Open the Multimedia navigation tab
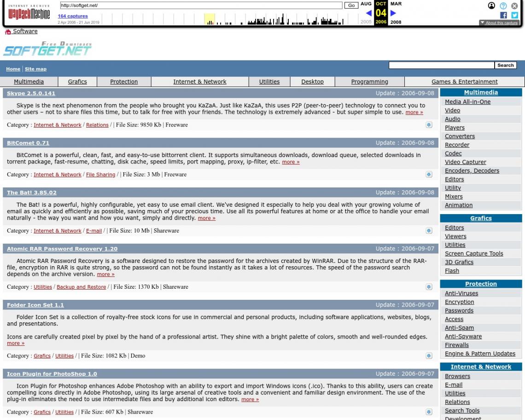The height and width of the screenshot is (420, 525). click(29, 82)
